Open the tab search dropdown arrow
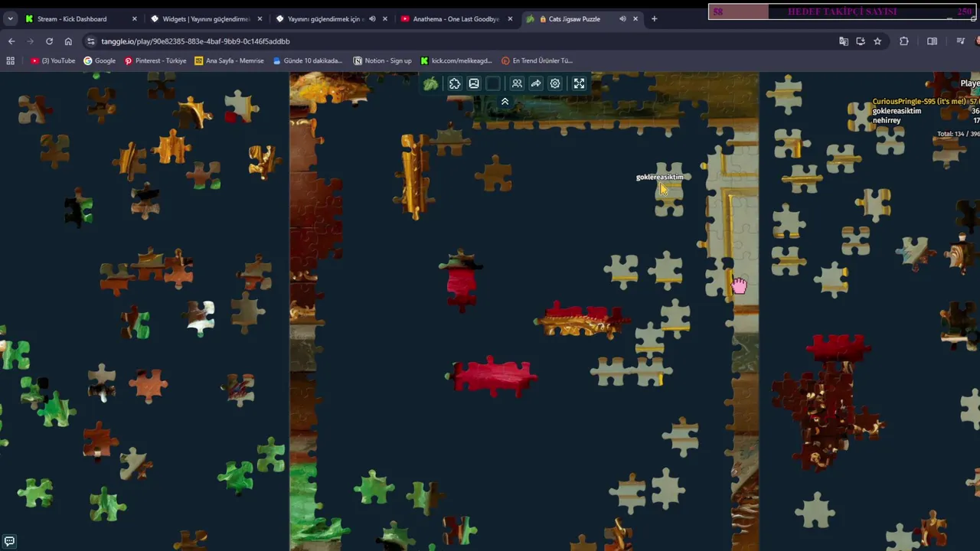The width and height of the screenshot is (980, 551). point(10,18)
